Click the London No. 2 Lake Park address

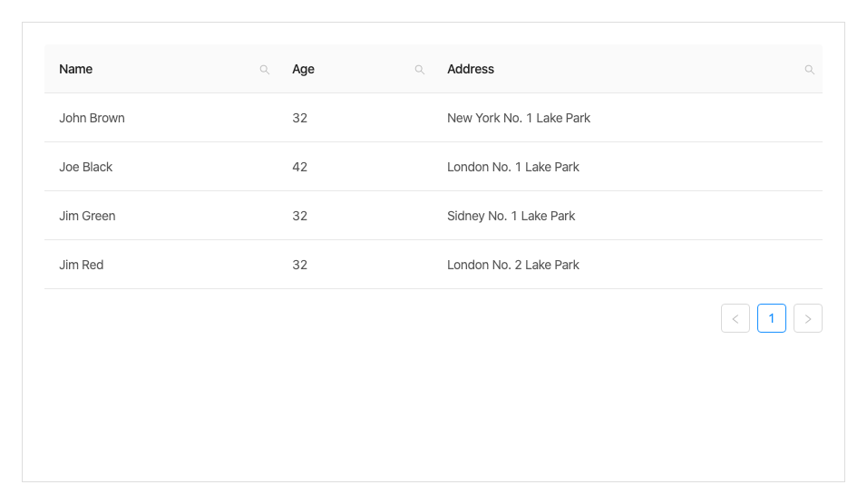click(x=513, y=265)
